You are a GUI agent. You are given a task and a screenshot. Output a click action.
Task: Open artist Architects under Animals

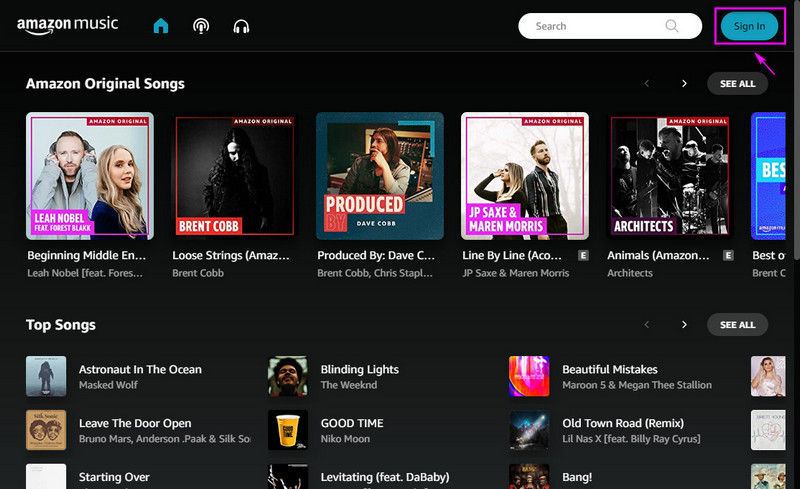630,273
